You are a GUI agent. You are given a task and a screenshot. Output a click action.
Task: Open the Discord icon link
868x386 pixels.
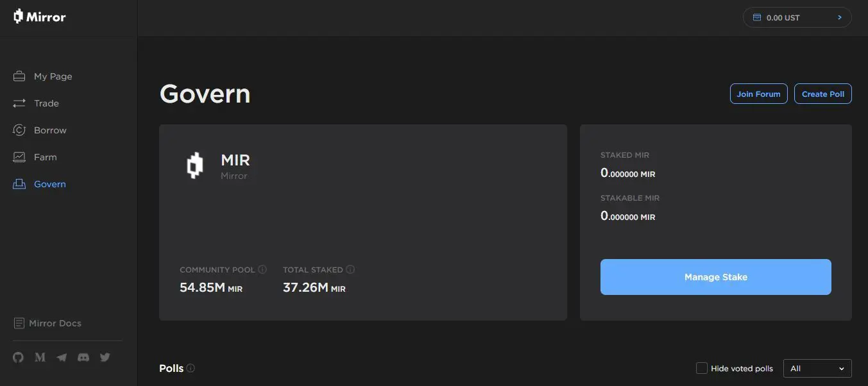pyautogui.click(x=83, y=357)
